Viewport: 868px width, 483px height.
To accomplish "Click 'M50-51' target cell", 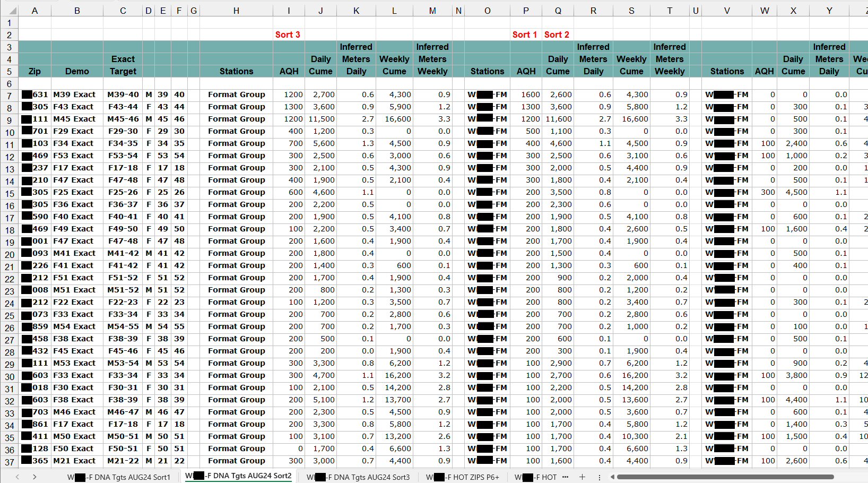I will coord(123,436).
